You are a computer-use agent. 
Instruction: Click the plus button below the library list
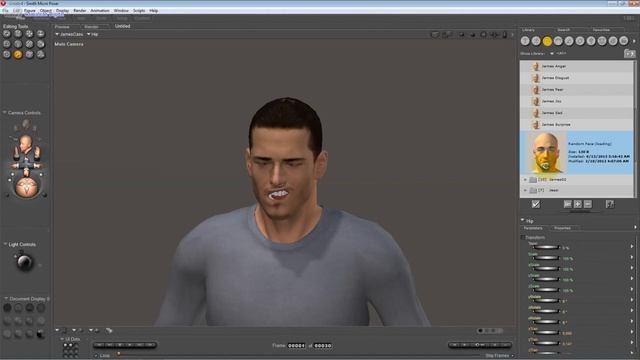pos(578,204)
